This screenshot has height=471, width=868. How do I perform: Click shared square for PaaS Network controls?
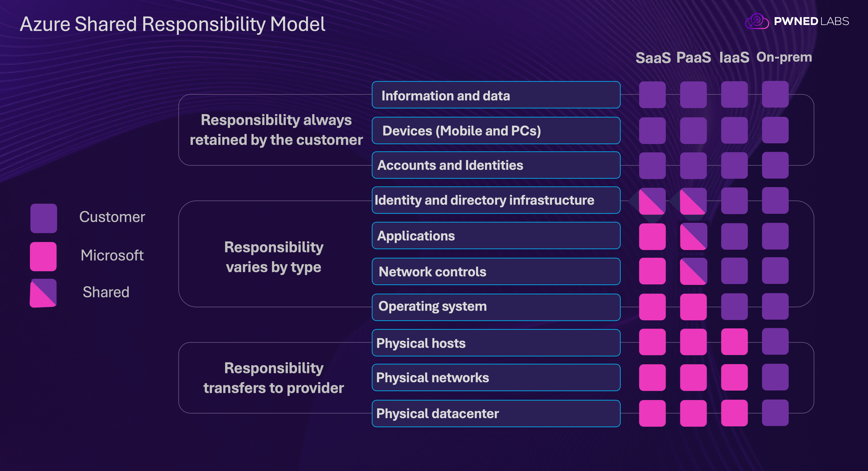coord(693,271)
